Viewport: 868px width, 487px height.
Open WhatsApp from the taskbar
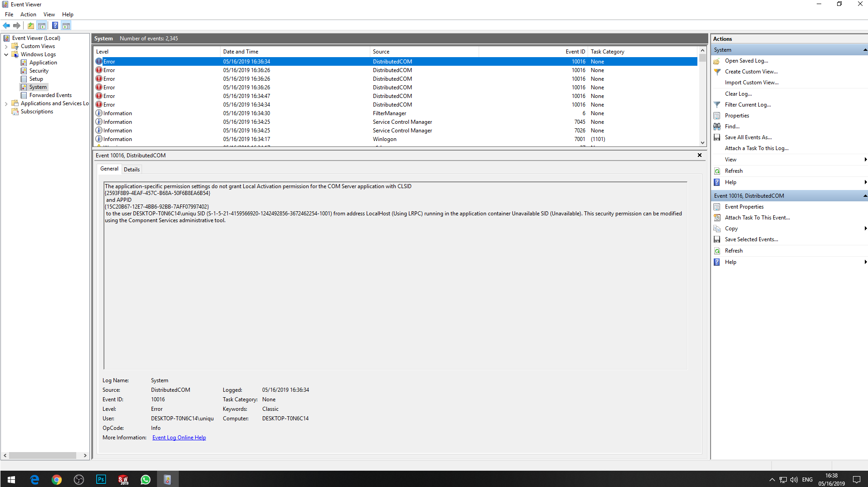(x=145, y=479)
